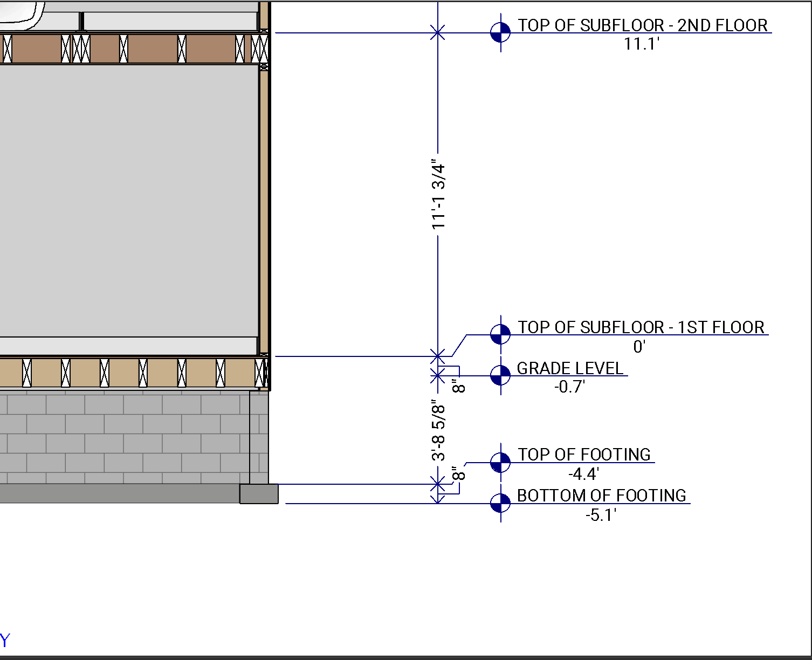Pick the BOTTOM OF FOOTING label
812x660 pixels.
click(601, 495)
